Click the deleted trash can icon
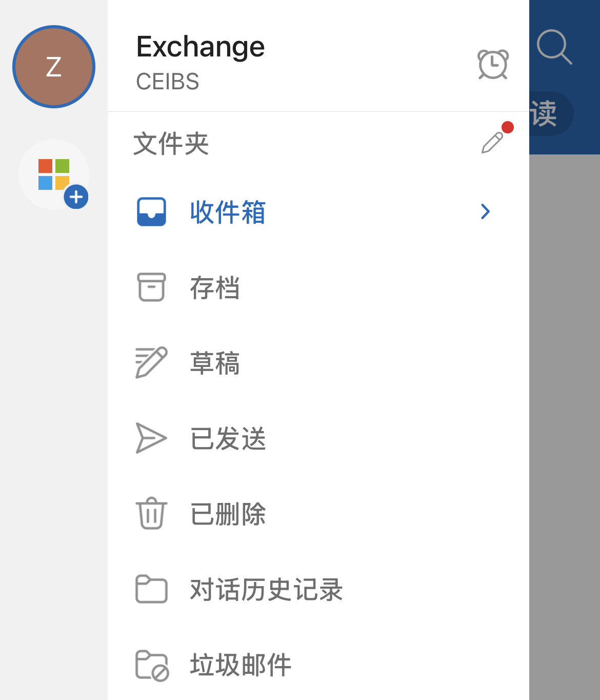Screen dimensions: 600x700 tap(151, 513)
